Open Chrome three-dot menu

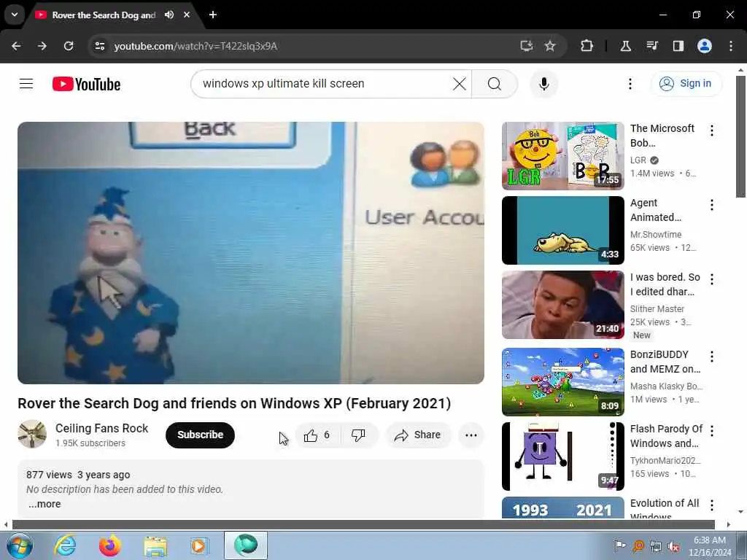click(731, 46)
